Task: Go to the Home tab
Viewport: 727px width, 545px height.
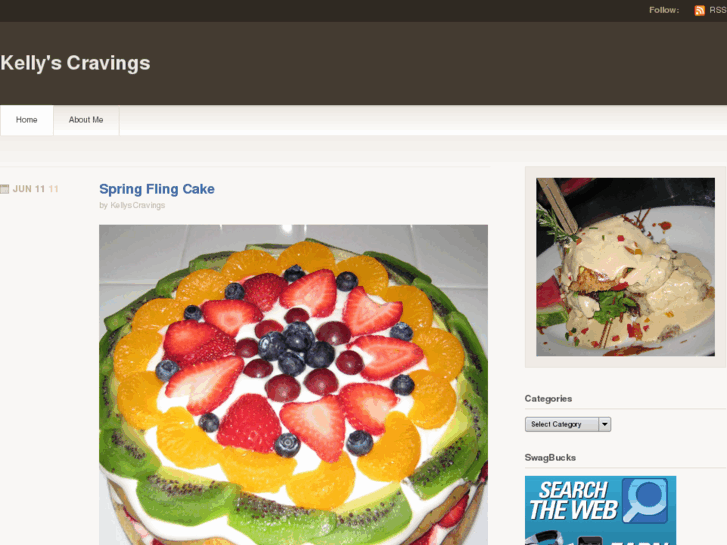Action: pos(26,120)
